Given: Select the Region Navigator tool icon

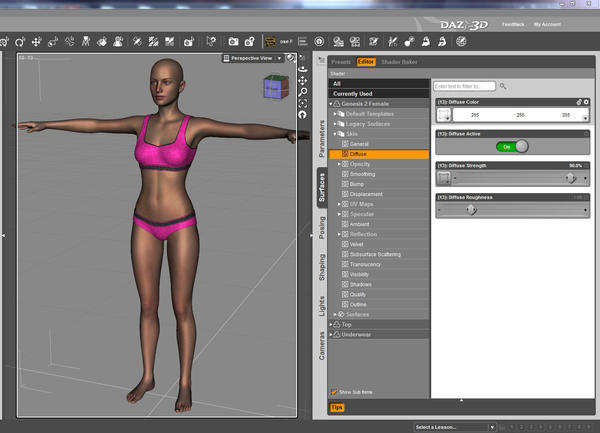Looking at the screenshot, I should 118,41.
